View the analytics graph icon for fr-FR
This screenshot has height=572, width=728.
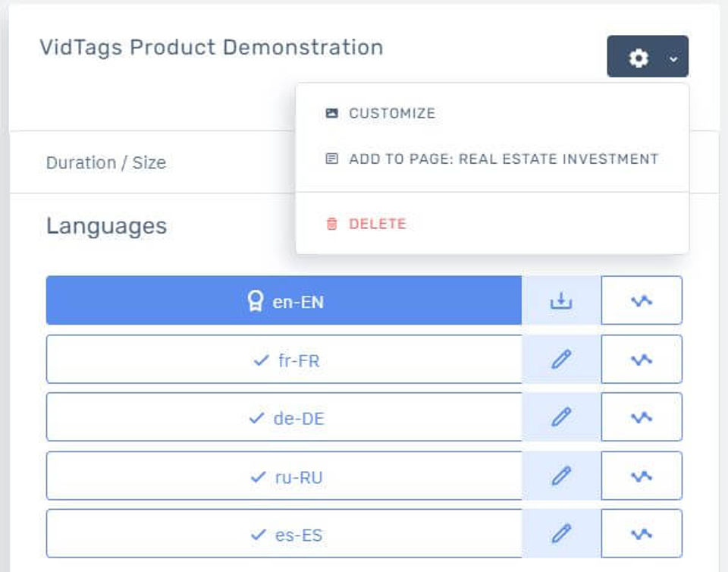pos(642,360)
